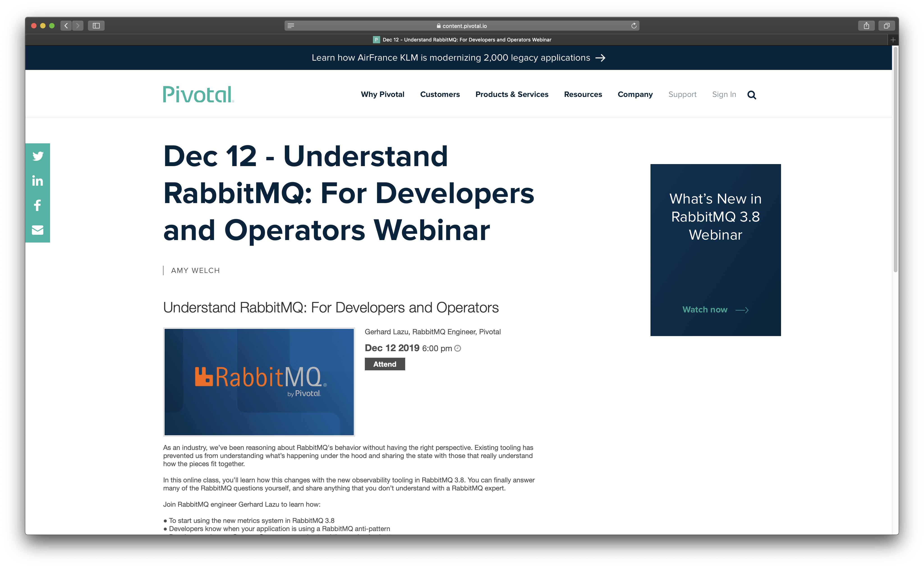Image resolution: width=924 pixels, height=568 pixels.
Task: Share page via email envelope icon
Action: point(38,230)
